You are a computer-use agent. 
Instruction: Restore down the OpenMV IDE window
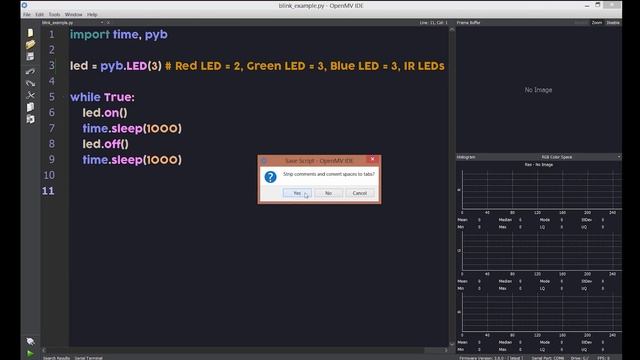pyautogui.click(x=598, y=5)
